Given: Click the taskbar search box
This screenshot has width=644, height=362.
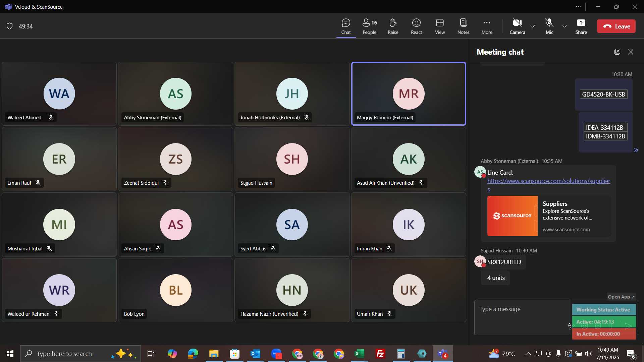Looking at the screenshot, I should [80, 354].
